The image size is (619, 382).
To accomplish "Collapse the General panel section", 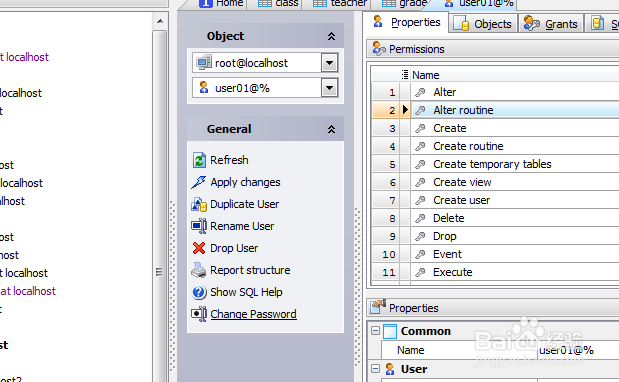I will (x=331, y=129).
